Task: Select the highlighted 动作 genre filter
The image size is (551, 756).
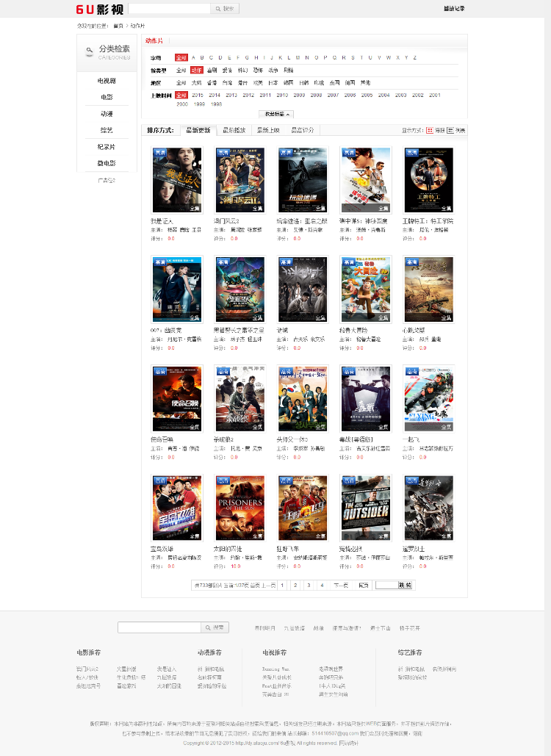Action: click(197, 70)
